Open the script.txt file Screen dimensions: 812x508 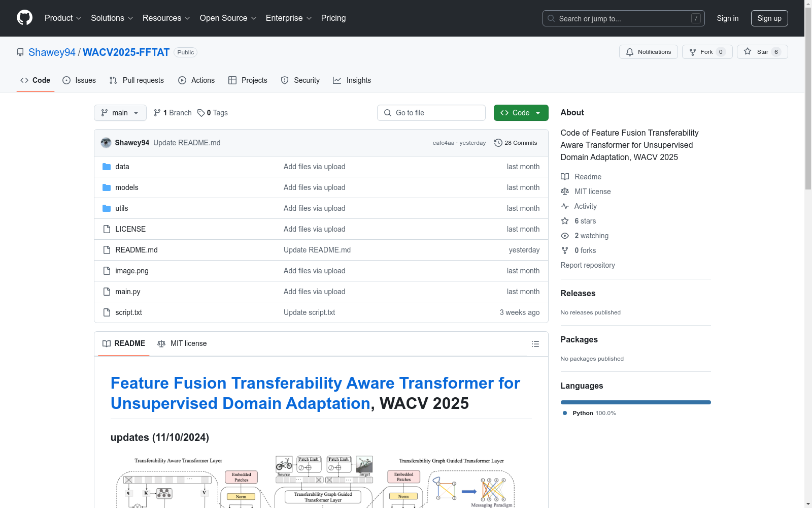[128, 312]
